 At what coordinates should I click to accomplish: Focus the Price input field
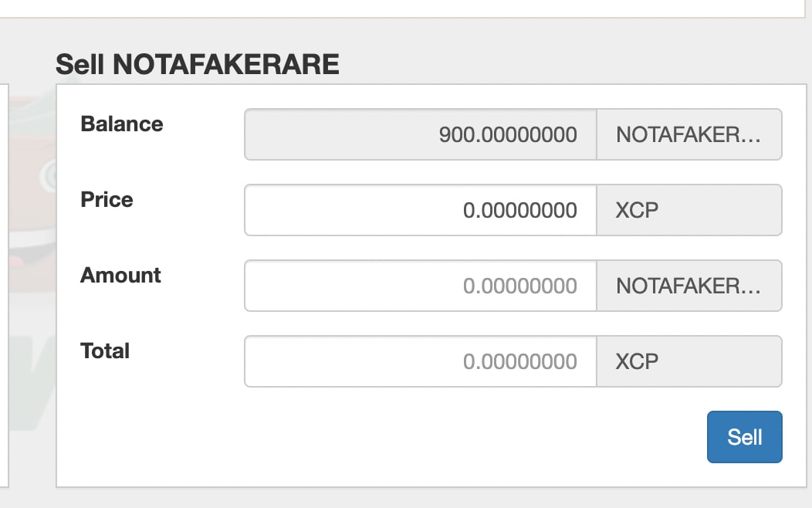(x=421, y=210)
